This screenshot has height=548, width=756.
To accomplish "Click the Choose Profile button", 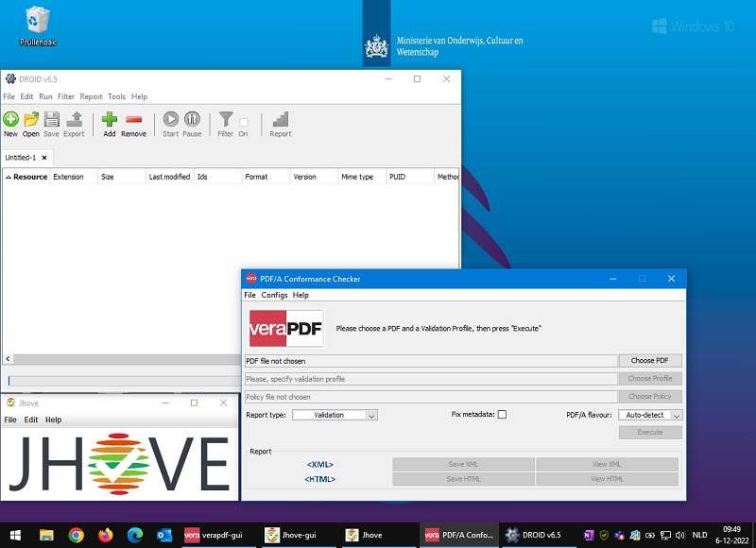I will (x=650, y=378).
